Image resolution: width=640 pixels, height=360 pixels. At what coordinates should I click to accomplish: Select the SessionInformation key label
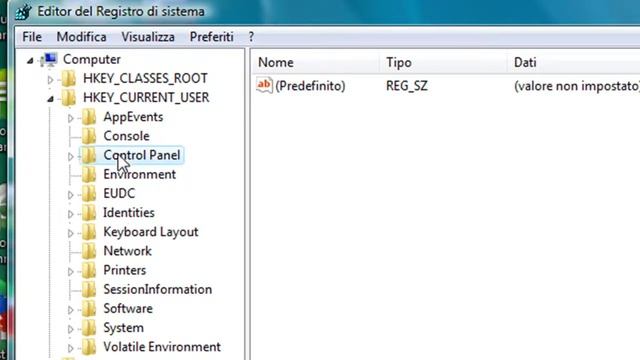point(158,289)
